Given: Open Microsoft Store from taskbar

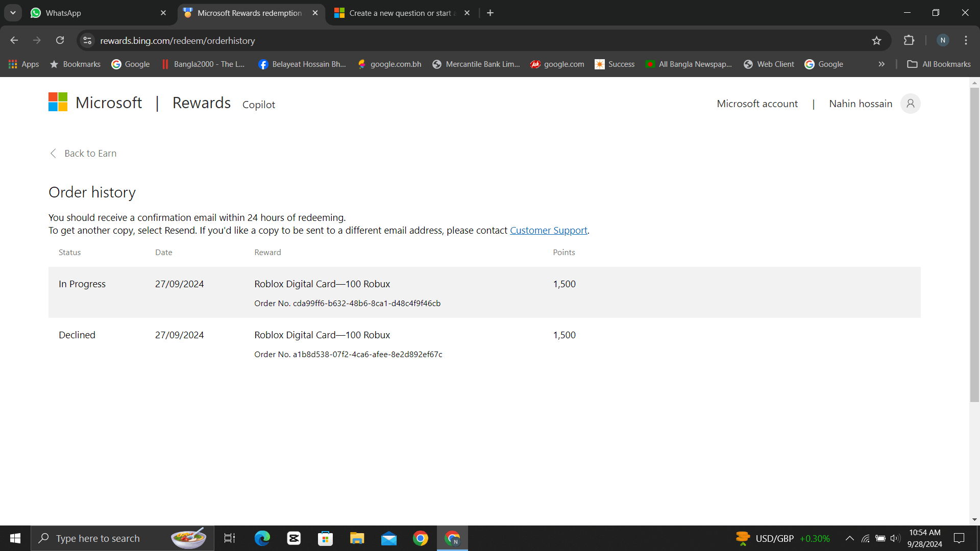Looking at the screenshot, I should tap(325, 538).
